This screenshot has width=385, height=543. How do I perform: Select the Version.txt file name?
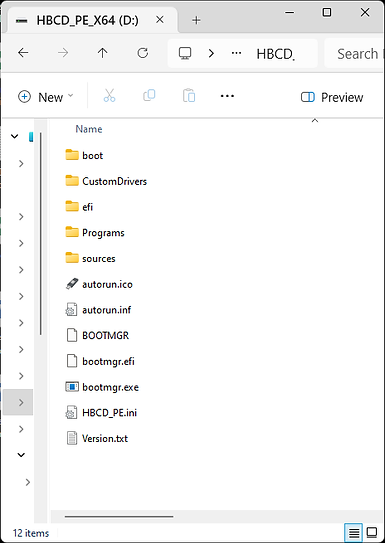(105, 438)
